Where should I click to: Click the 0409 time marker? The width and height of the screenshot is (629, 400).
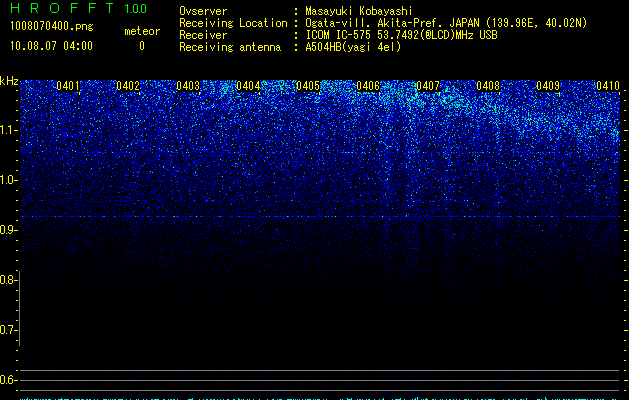point(548,86)
